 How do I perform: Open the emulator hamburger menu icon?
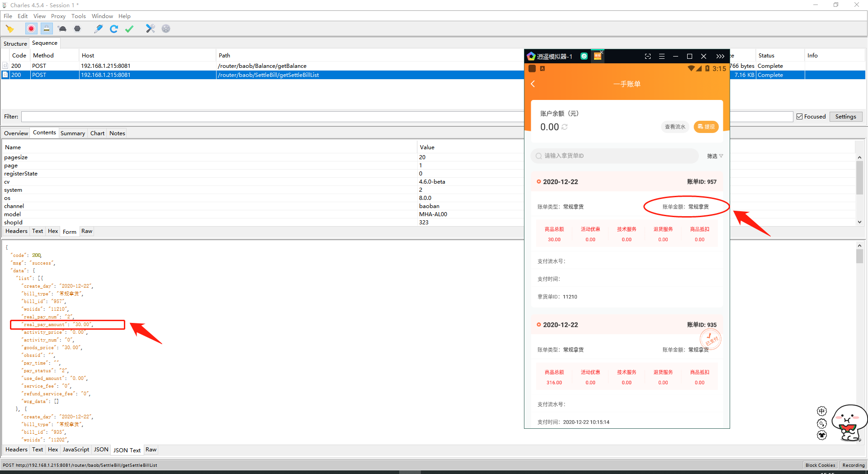pos(661,57)
